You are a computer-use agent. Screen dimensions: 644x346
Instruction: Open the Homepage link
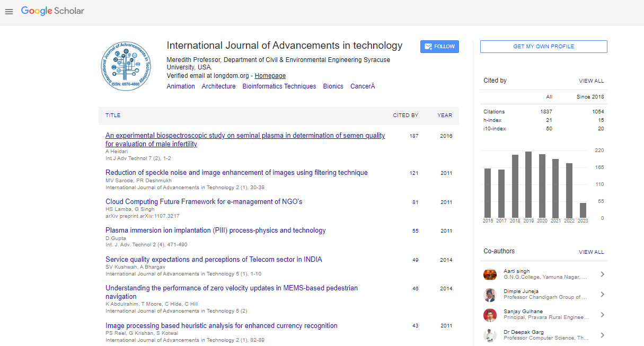pyautogui.click(x=270, y=76)
